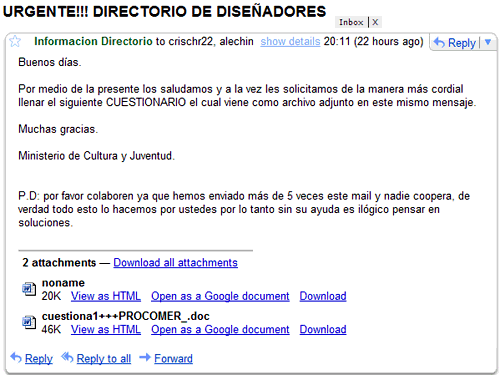Click the signature Ministerio de Cultura y Juventud
The height and width of the screenshot is (375, 500).
[x=96, y=156]
